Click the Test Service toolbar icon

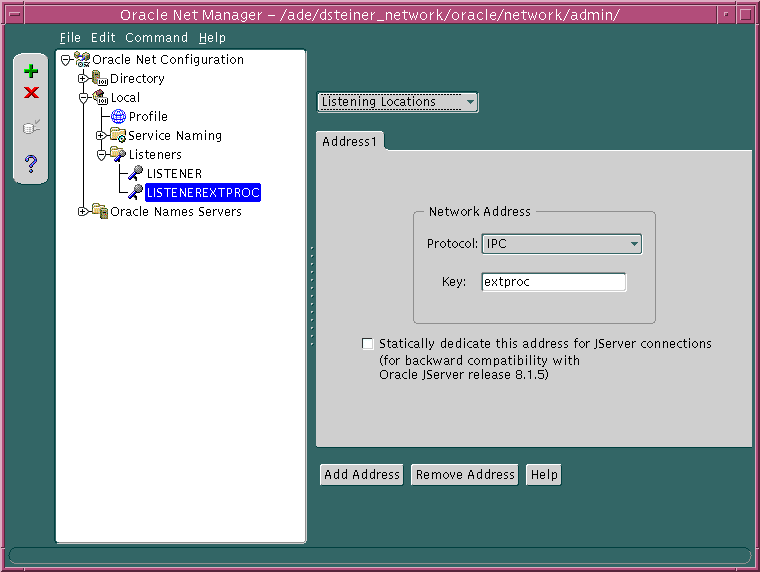pos(31,127)
